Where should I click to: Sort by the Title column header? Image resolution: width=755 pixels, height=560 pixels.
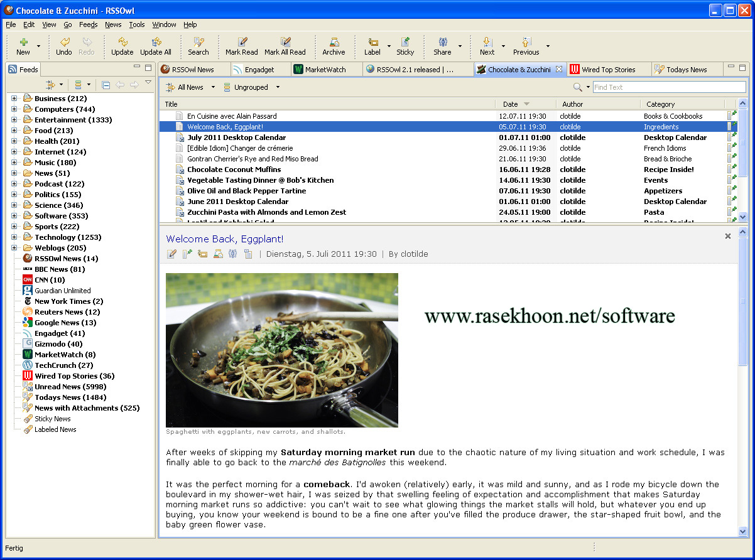327,104
